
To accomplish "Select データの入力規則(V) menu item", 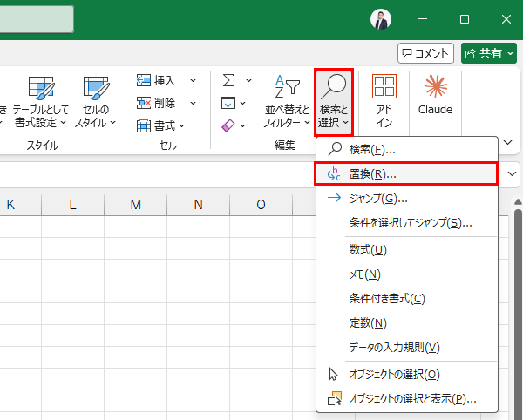I will click(407, 348).
